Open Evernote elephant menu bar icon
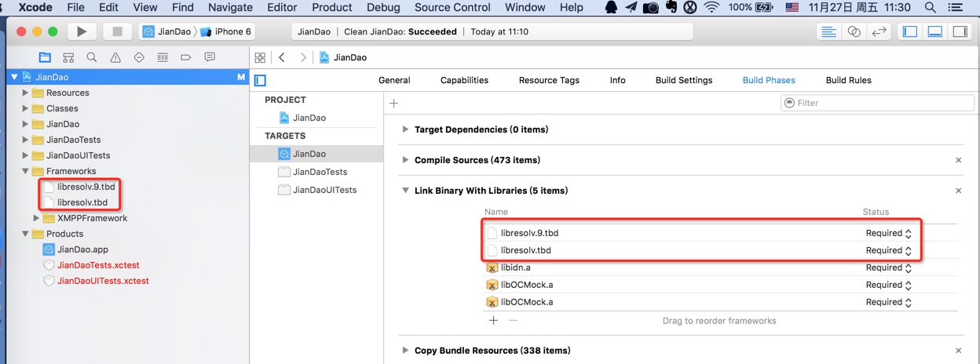This screenshot has width=980, height=364. (x=670, y=8)
